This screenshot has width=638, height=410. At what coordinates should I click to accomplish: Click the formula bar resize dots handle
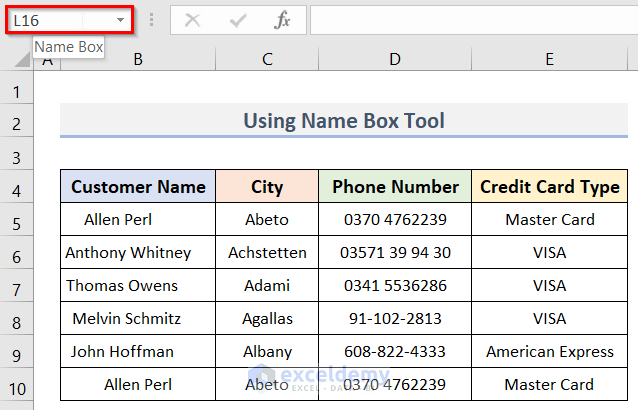coord(151,20)
